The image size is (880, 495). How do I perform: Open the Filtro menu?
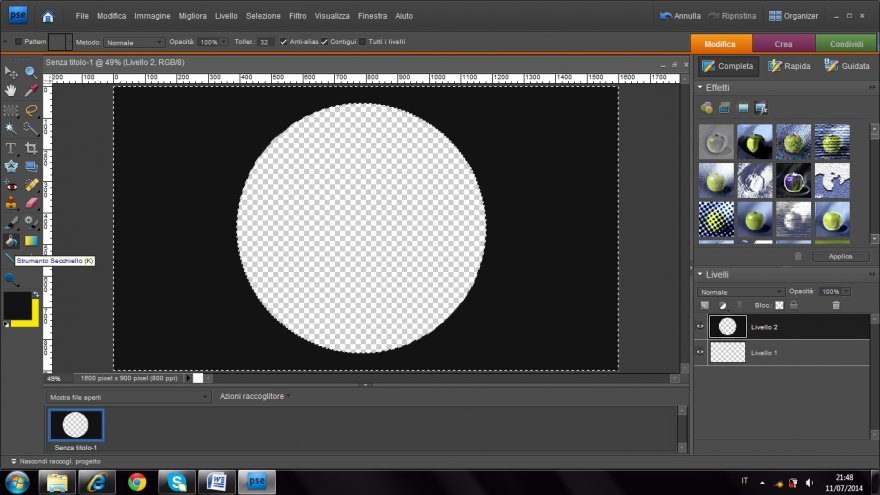[x=297, y=16]
